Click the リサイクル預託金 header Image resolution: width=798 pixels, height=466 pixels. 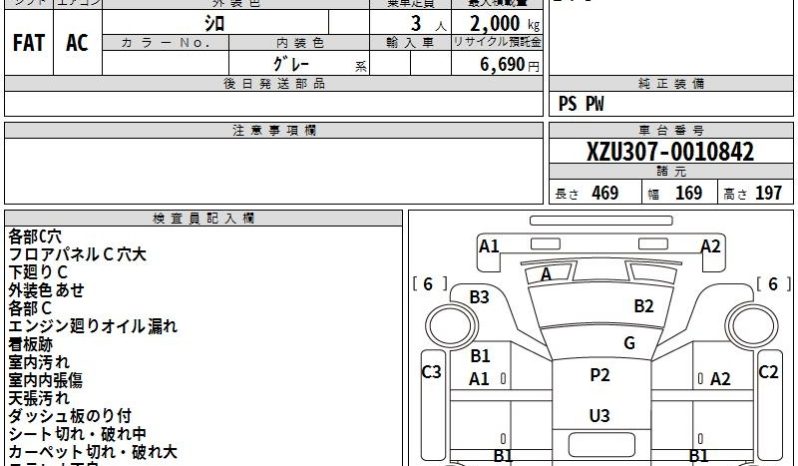[x=497, y=42]
